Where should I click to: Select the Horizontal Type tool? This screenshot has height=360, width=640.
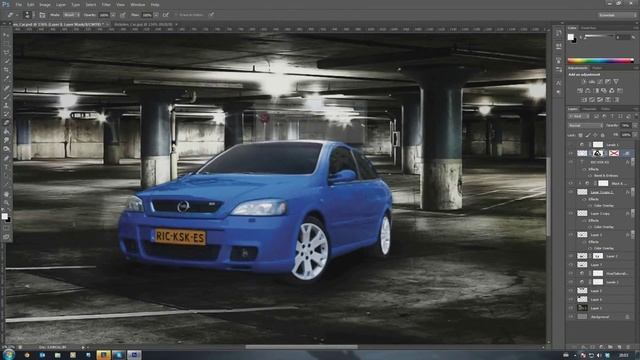click(6, 167)
